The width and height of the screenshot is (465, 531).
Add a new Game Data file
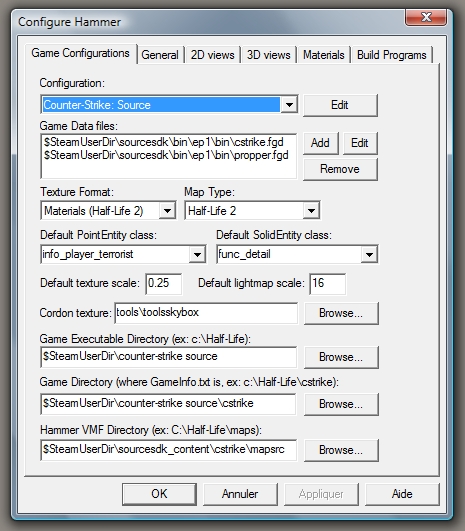point(320,143)
